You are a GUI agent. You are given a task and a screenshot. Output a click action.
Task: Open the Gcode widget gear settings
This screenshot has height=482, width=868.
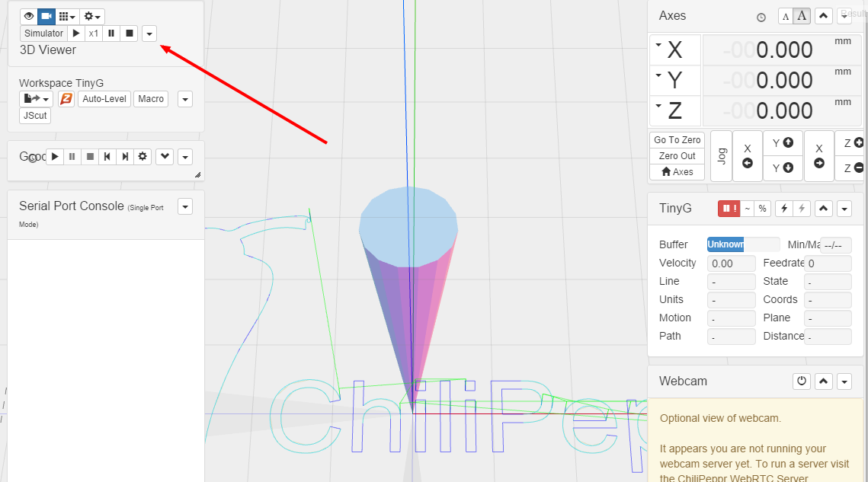143,157
